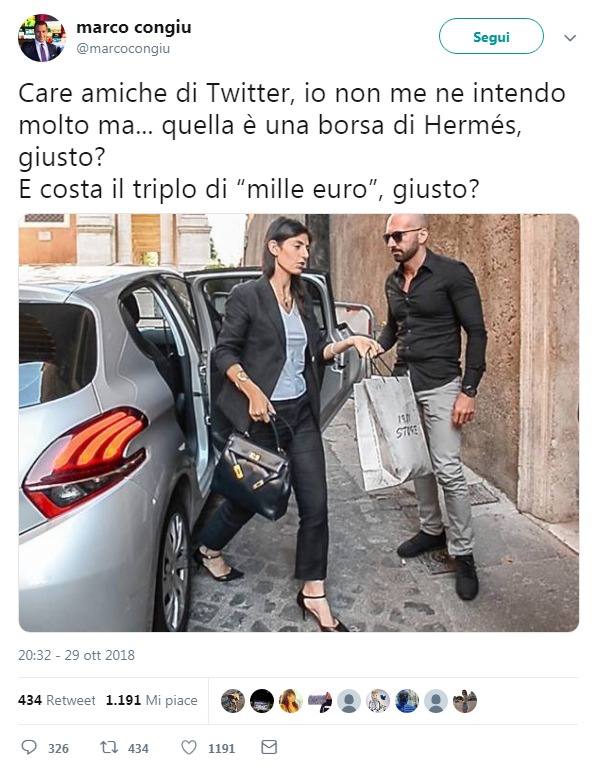Click the Segui follow button

491,36
